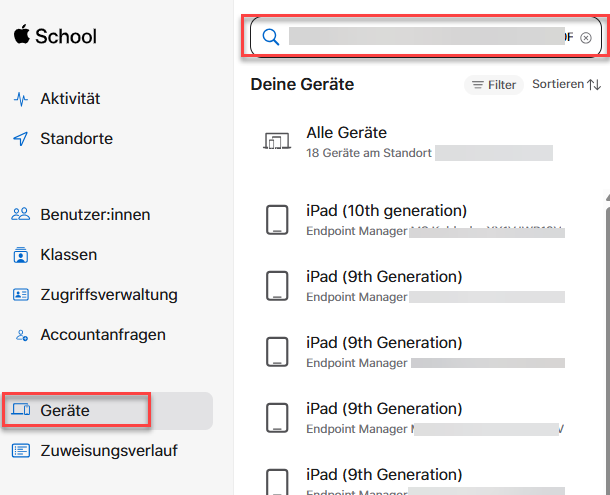The height and width of the screenshot is (495, 610).
Task: Click the Standorte location arrow icon
Action: pyautogui.click(x=21, y=139)
